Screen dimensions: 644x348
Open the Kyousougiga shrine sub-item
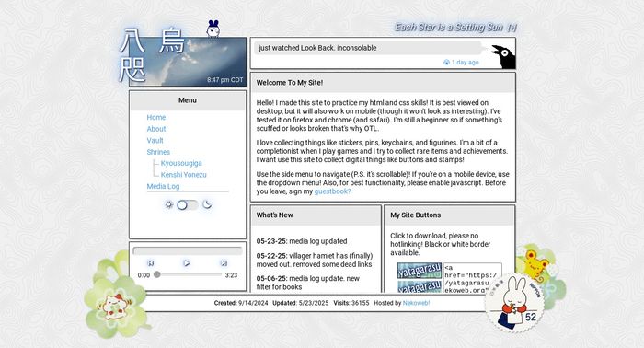point(181,163)
